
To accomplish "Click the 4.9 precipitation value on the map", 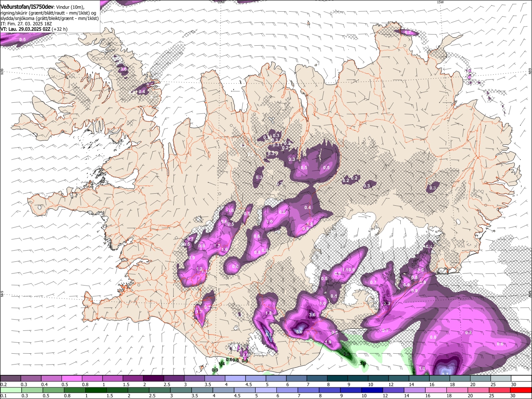I will (x=328, y=342).
